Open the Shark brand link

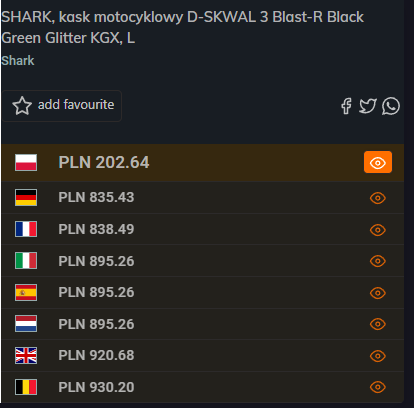pyautogui.click(x=18, y=61)
